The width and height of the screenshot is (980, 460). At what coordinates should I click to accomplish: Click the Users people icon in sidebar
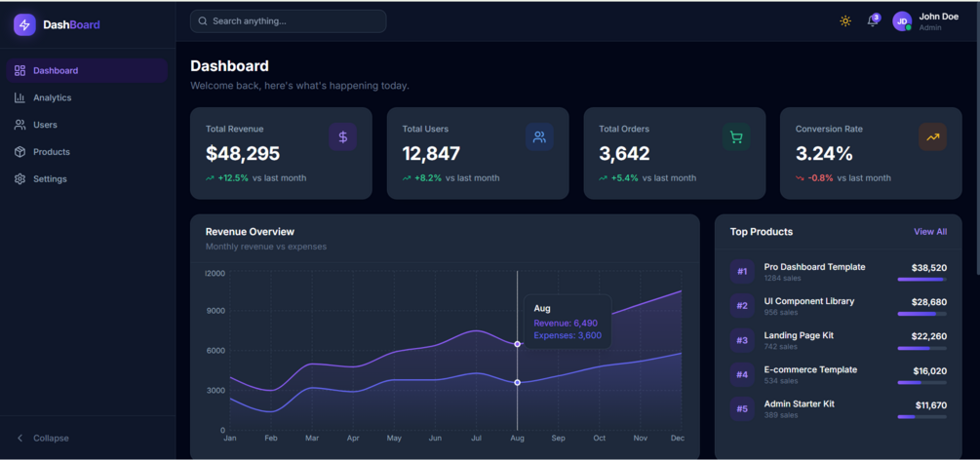pyautogui.click(x=20, y=125)
